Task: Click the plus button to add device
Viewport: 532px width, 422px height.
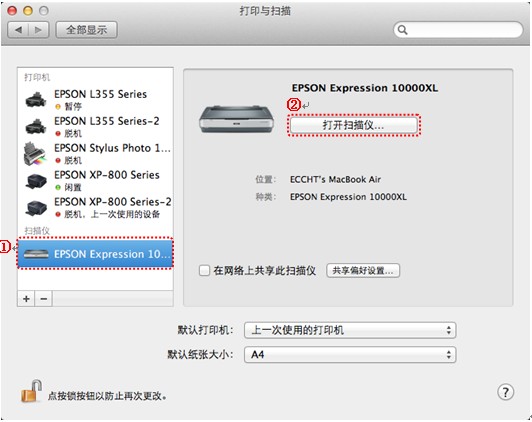Action: pyautogui.click(x=26, y=299)
